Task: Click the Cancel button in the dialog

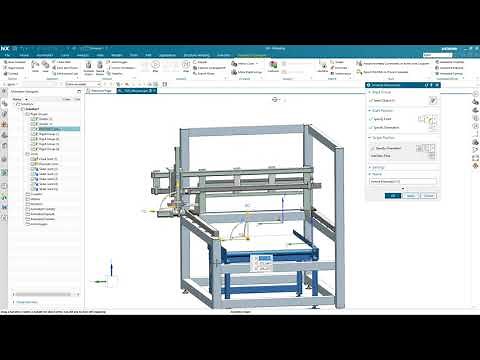Action: pyautogui.click(x=428, y=196)
